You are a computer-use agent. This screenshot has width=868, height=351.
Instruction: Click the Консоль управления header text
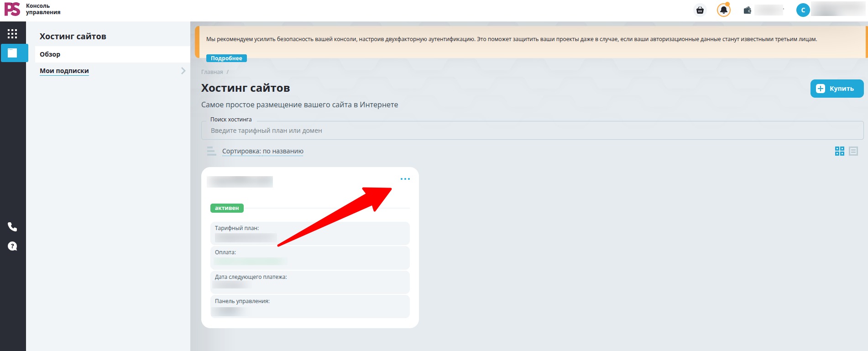coord(43,9)
